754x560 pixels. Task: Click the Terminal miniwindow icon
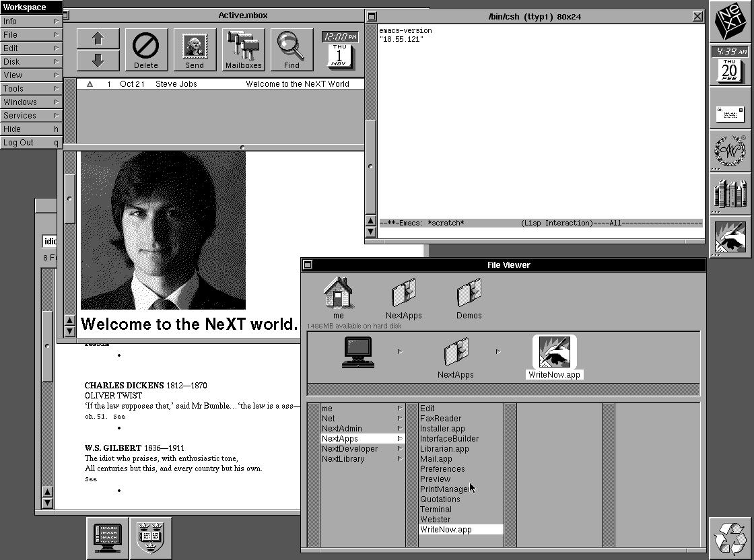coord(108,537)
